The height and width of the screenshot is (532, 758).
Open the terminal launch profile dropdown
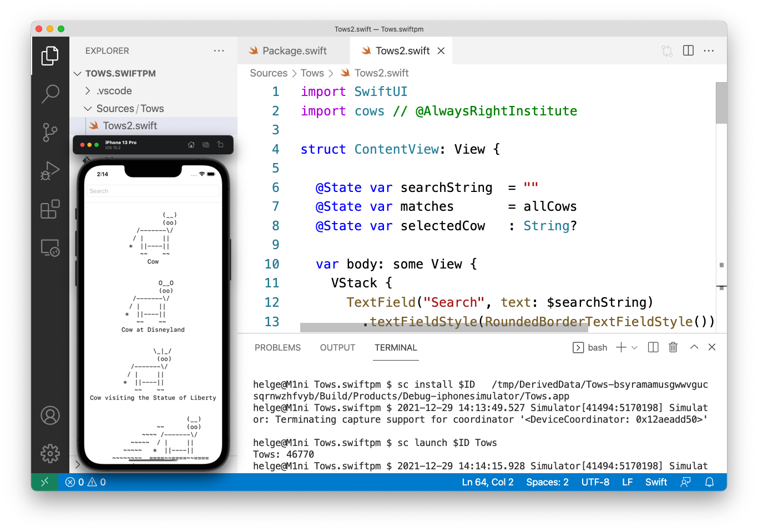coord(635,347)
